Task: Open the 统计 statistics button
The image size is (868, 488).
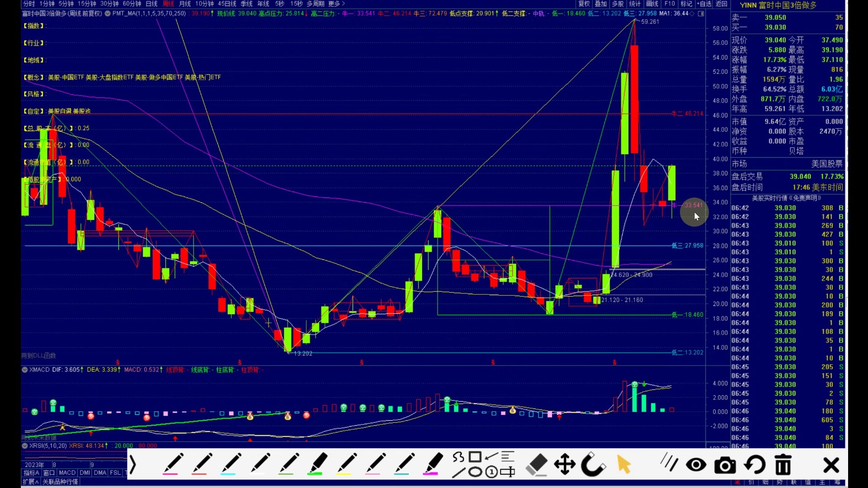Action: click(635, 4)
